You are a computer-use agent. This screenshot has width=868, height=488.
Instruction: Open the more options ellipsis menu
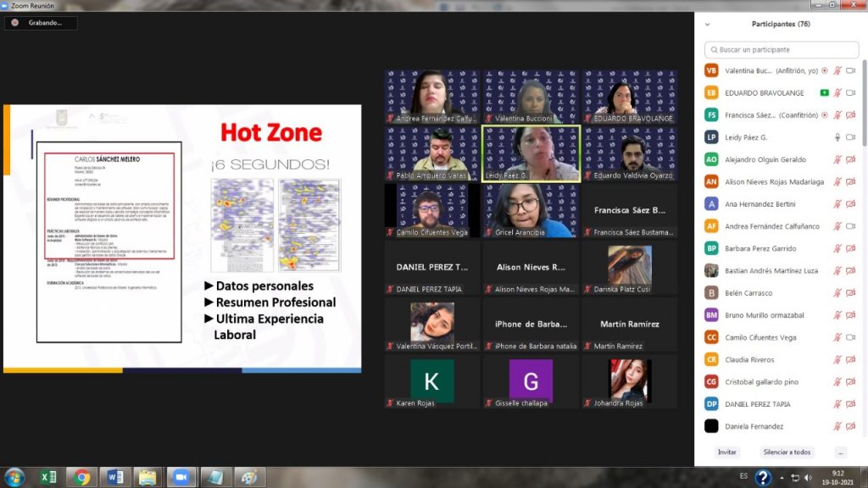840,452
